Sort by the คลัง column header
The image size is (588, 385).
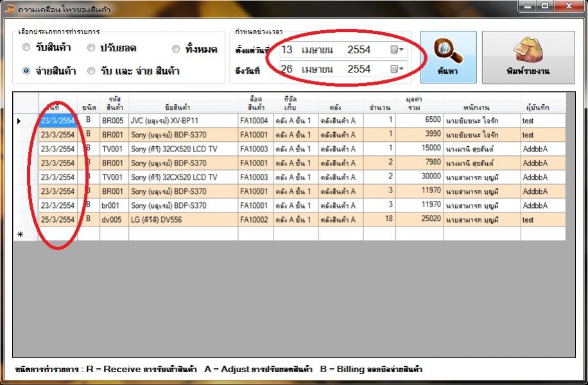341,103
